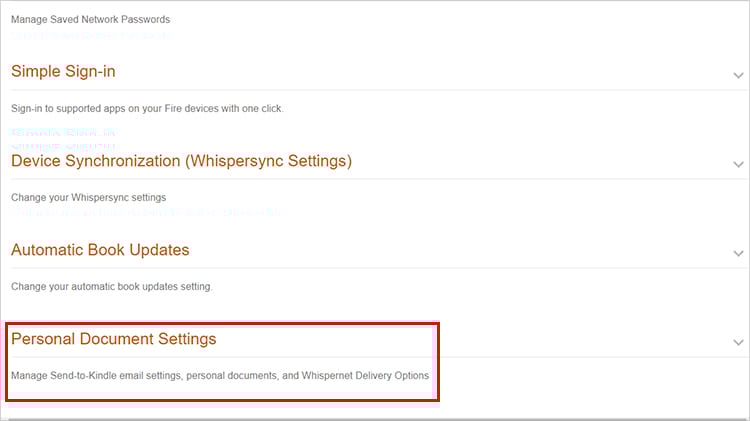Click the "Manage Saved Network Passwords" text
This screenshot has width=750, height=421.
click(90, 19)
